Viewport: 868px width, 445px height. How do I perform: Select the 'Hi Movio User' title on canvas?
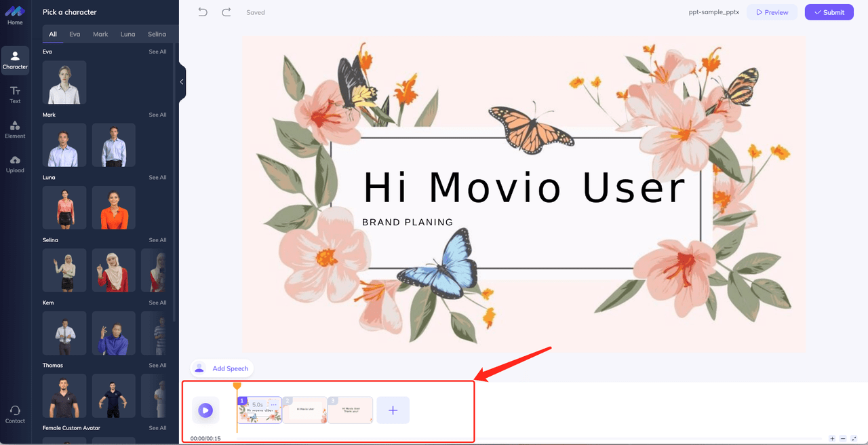click(524, 188)
